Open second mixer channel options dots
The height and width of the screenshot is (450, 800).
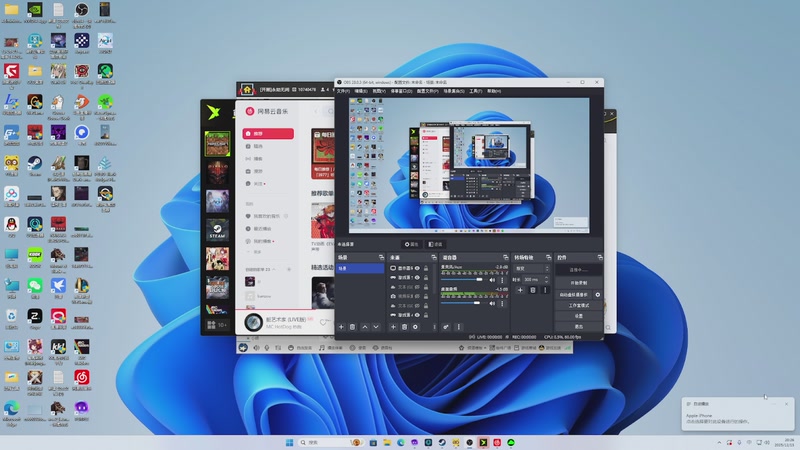tap(502, 304)
